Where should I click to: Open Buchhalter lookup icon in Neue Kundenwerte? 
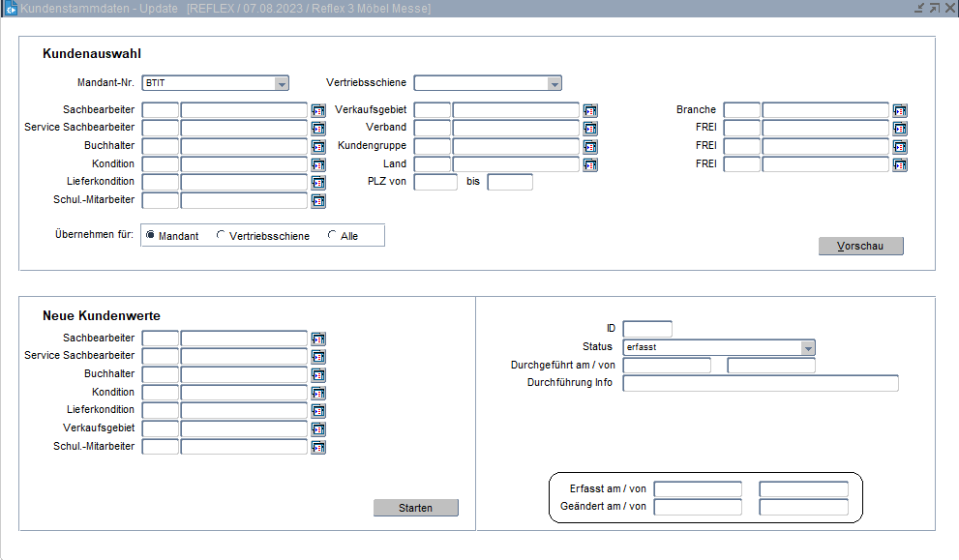tap(318, 375)
